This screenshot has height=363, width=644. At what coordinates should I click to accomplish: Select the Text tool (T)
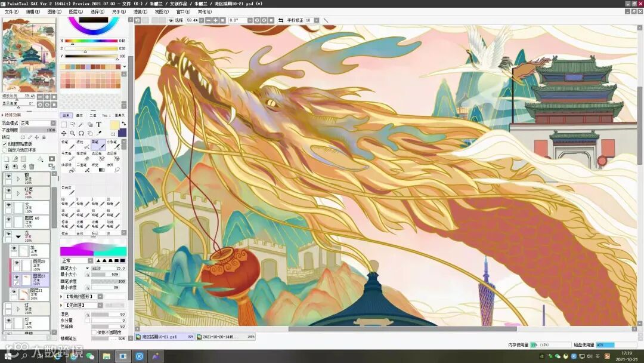pos(98,125)
